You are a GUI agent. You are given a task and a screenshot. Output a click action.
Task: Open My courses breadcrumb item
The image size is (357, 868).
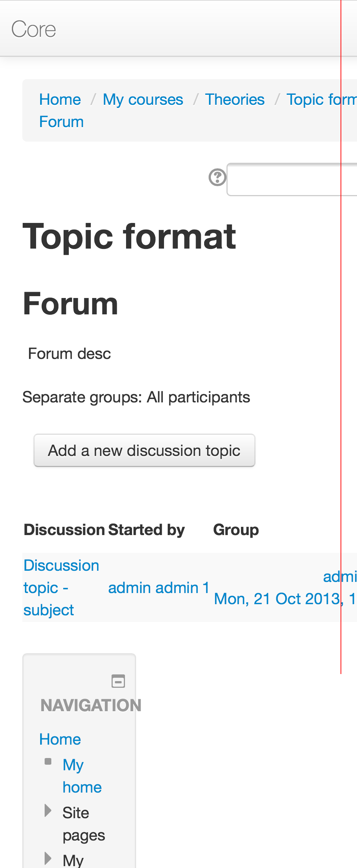pyautogui.click(x=143, y=100)
